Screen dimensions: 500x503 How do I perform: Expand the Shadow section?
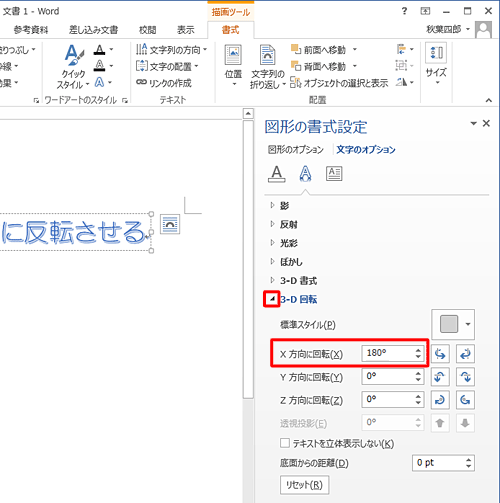point(272,205)
